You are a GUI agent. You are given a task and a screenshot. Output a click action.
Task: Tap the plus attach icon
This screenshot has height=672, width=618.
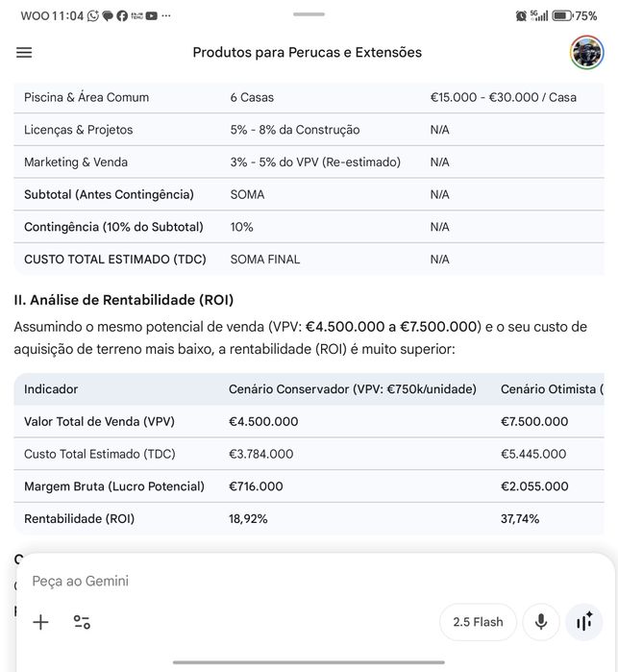point(40,622)
